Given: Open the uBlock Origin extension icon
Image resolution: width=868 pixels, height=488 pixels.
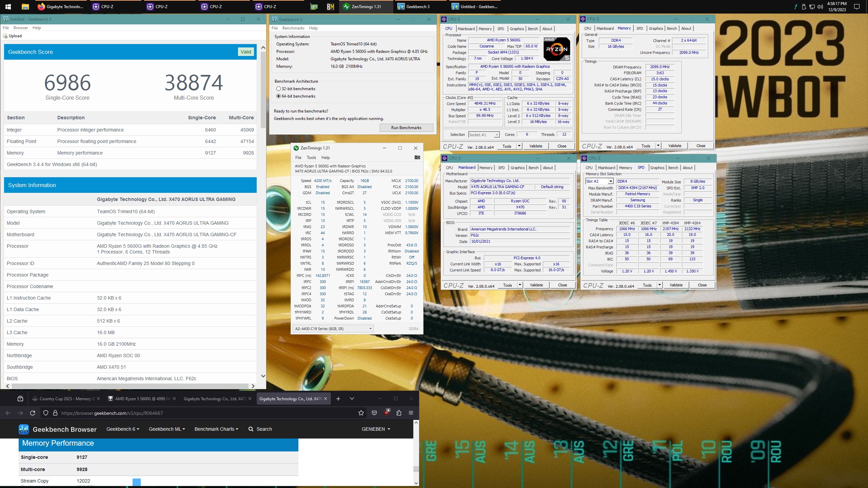Looking at the screenshot, I should [387, 412].
